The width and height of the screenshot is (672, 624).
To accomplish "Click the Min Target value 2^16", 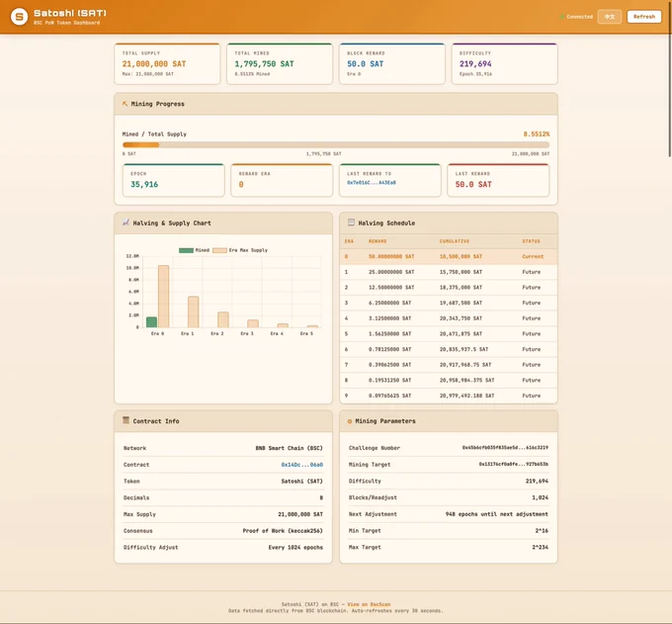I will [x=542, y=531].
